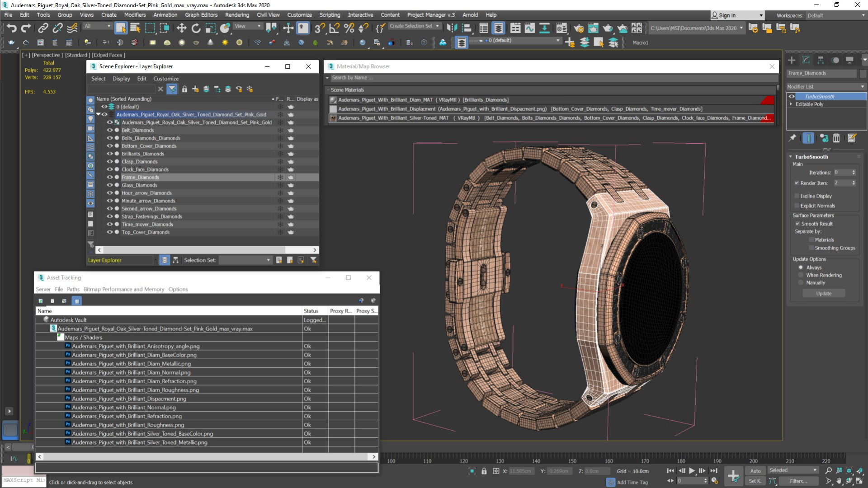Toggle visibility of Glass_Diamonds layer
The height and width of the screenshot is (488, 868).
109,185
